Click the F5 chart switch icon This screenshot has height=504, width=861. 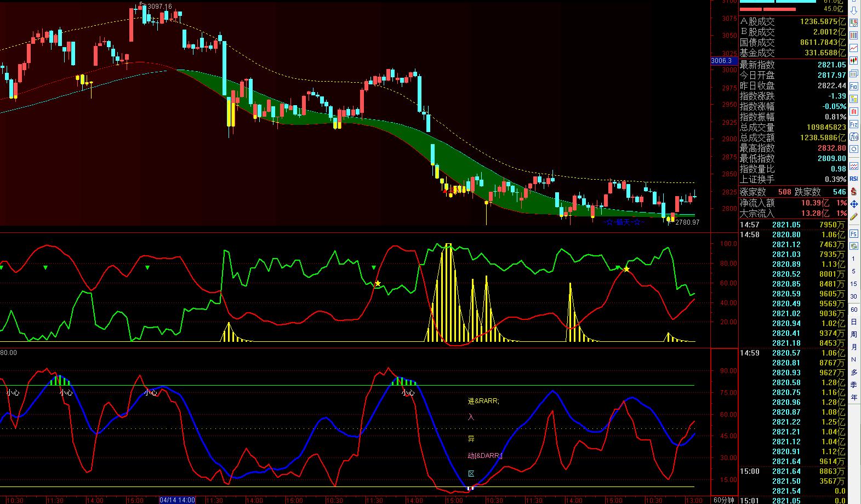(x=854, y=234)
